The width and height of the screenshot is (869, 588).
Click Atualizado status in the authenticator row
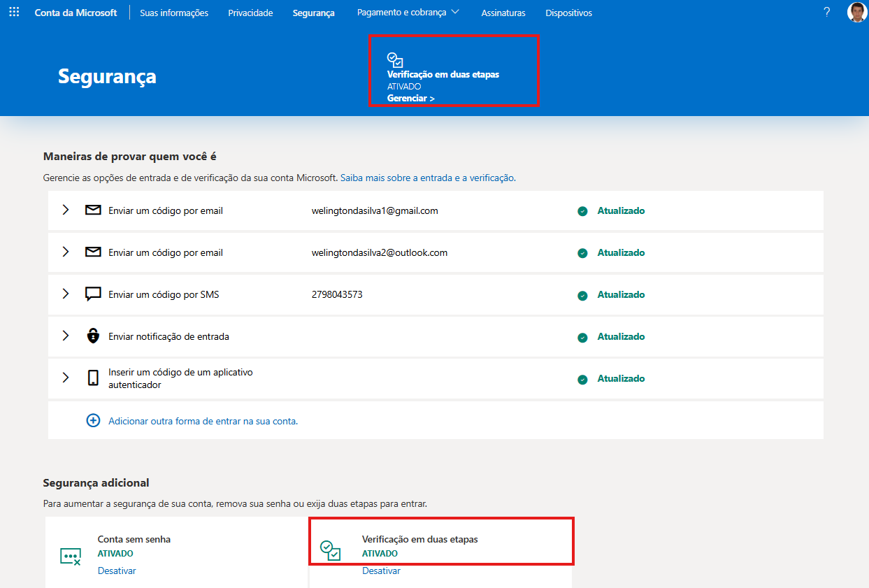(621, 378)
